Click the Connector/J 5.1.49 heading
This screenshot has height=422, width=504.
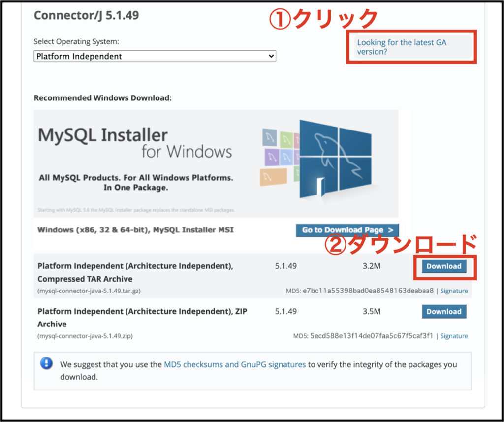pos(87,15)
